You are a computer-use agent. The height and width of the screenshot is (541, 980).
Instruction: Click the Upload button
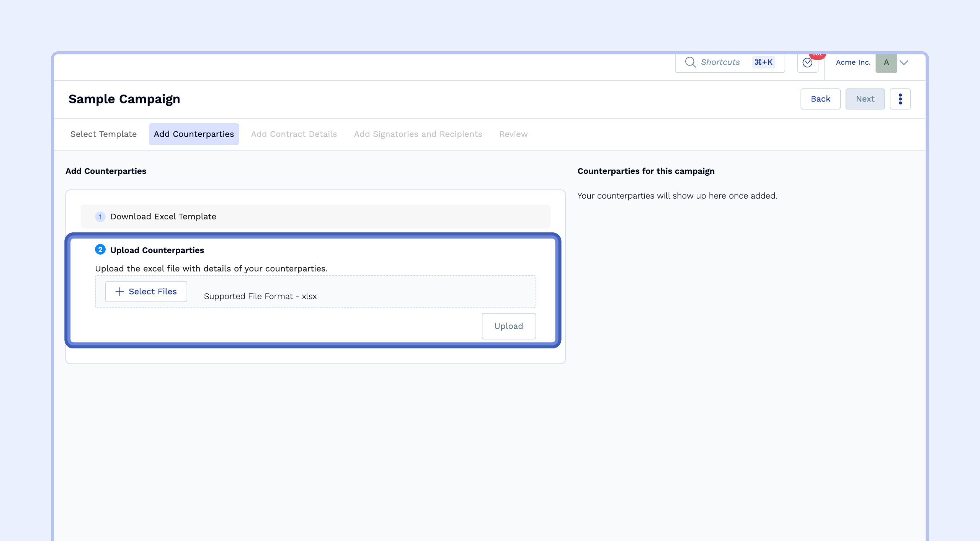pos(508,326)
